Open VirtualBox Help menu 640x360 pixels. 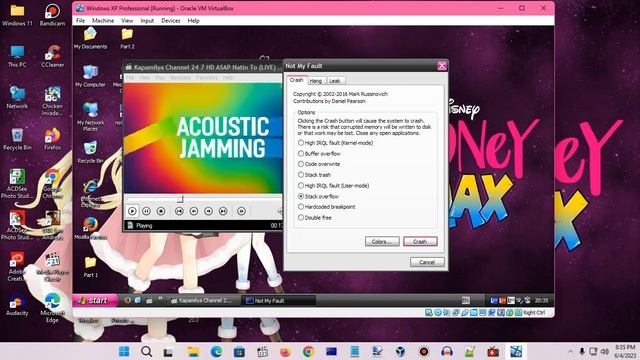[193, 20]
